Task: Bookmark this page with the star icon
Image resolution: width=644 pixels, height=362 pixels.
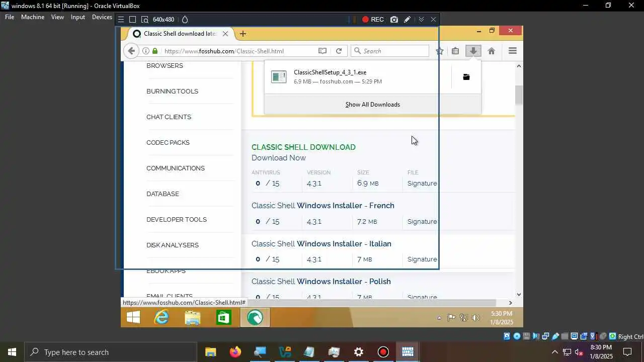Action: pos(439,51)
